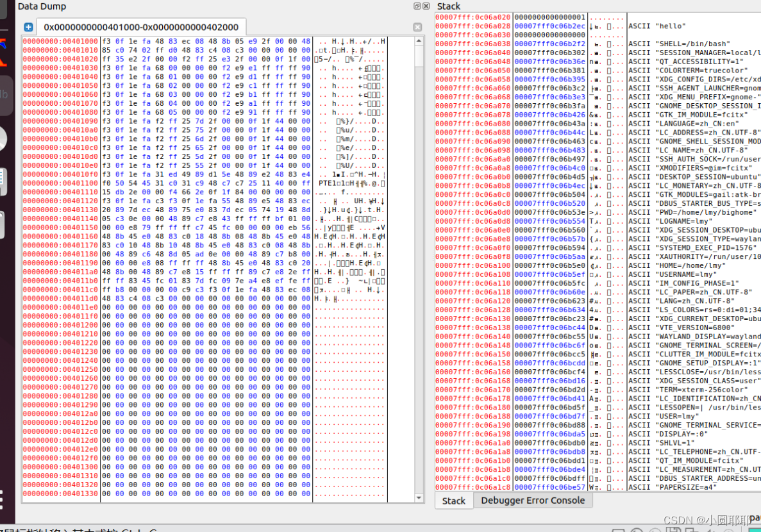Screen dimensions: 761x532
Task: Click the Stack panel title
Action: (448, 6)
